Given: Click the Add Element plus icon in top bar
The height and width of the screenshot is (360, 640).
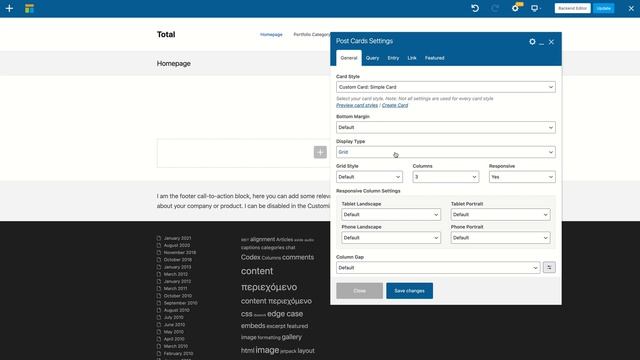Looking at the screenshot, I should 9,8.
